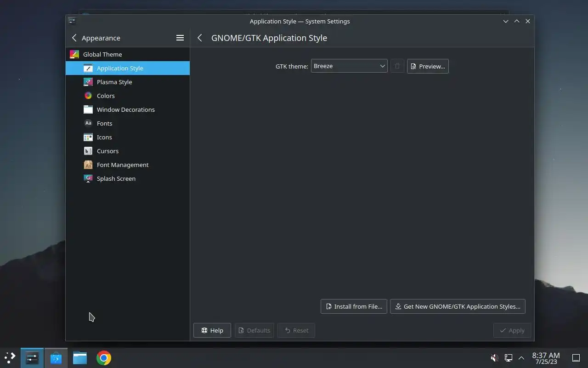Viewport: 588px width, 368px height.
Task: Click the Window Decorations icon
Action: [88, 109]
